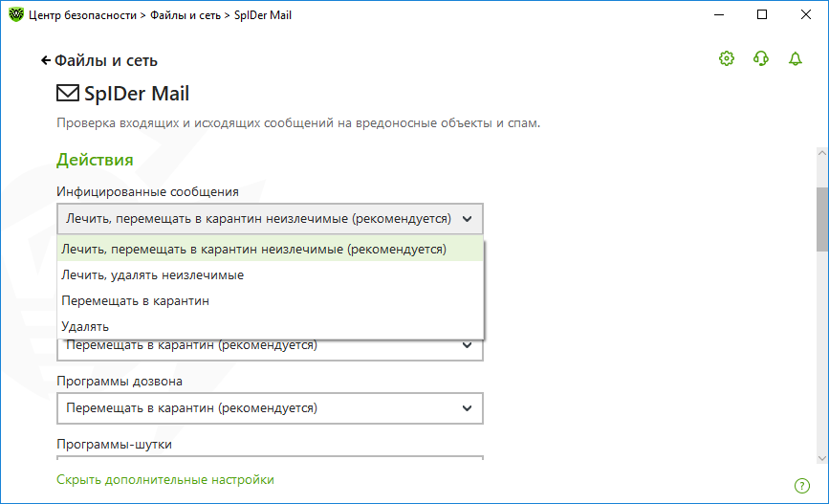Viewport: 829px width, 504px height.
Task: Open the partially hidden dropdown under the list
Action: coord(270,350)
